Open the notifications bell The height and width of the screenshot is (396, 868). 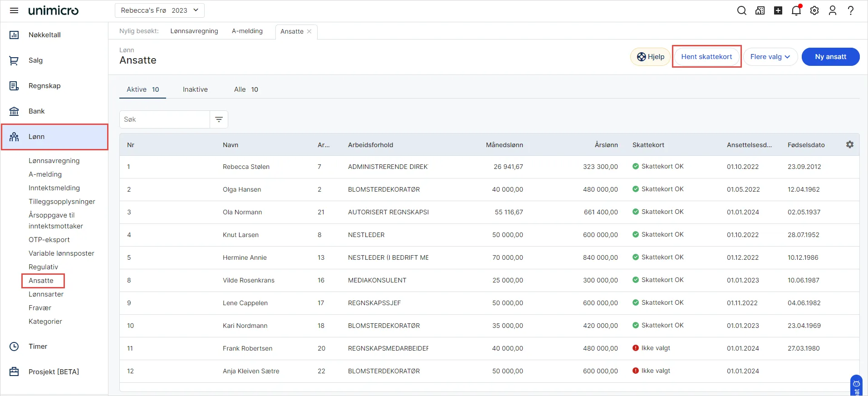tap(796, 10)
